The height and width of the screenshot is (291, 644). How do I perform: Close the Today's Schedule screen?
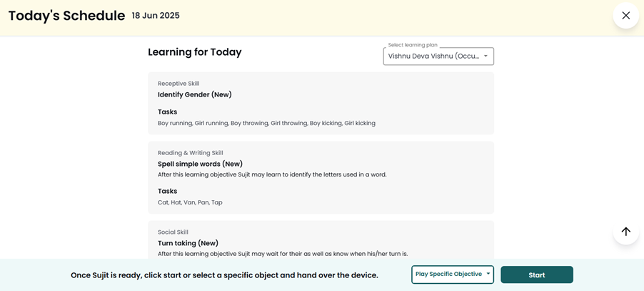point(625,16)
